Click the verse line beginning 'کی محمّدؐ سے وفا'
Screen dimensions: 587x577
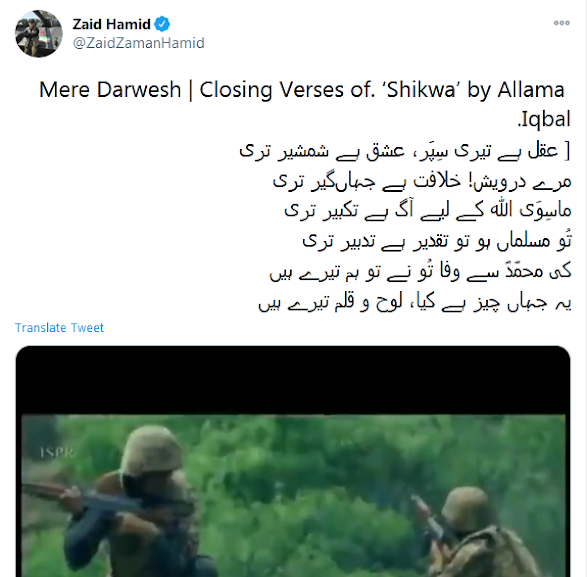[x=420, y=271]
